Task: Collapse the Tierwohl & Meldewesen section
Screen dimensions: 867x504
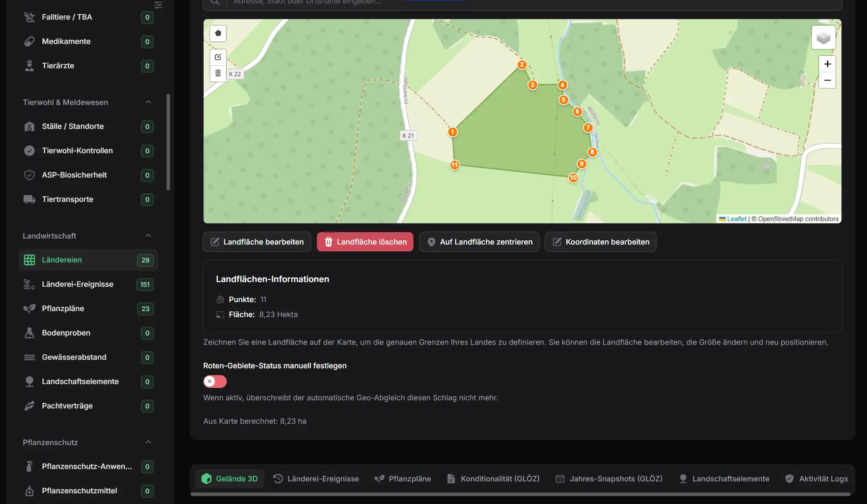Action: coord(148,102)
